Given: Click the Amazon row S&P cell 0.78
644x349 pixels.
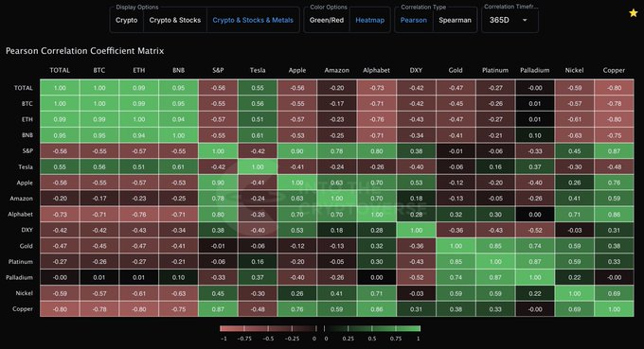Looking at the screenshot, I should (x=218, y=199).
